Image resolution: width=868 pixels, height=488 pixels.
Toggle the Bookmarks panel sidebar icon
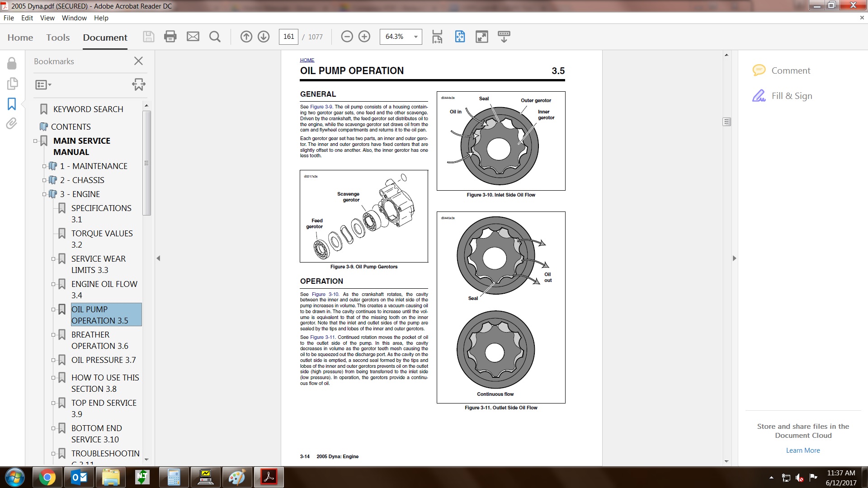tap(12, 104)
